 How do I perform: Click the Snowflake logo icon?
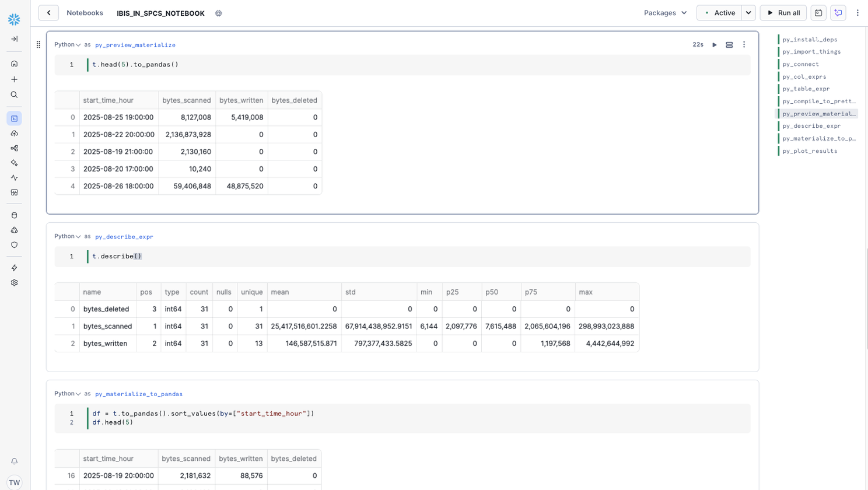[x=14, y=19]
